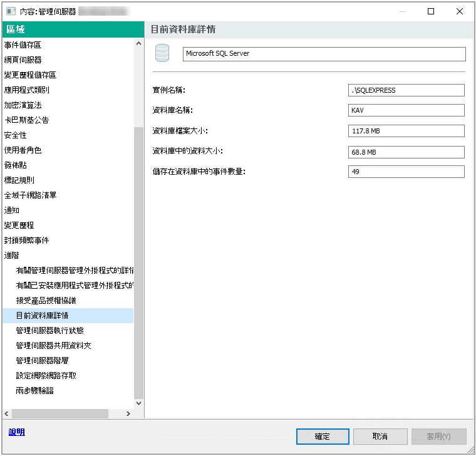The height and width of the screenshot is (456, 476).
Task: Click the Microsoft SQL Server text field
Action: [324, 54]
